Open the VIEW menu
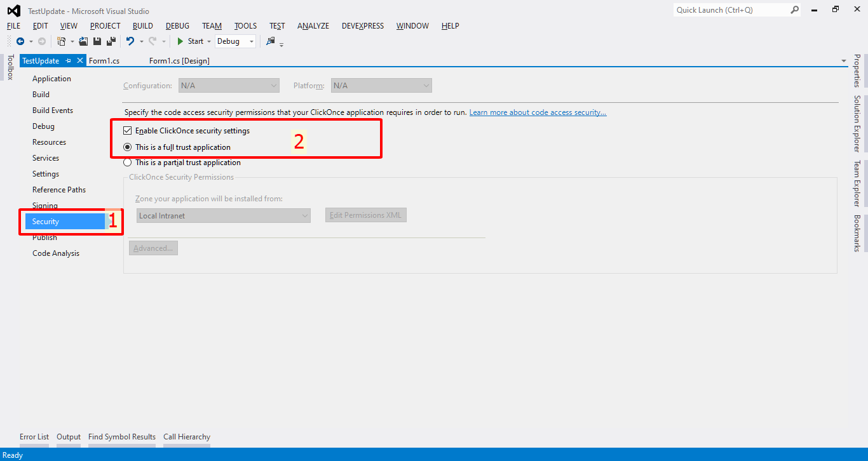This screenshot has width=868, height=461. pos(69,26)
